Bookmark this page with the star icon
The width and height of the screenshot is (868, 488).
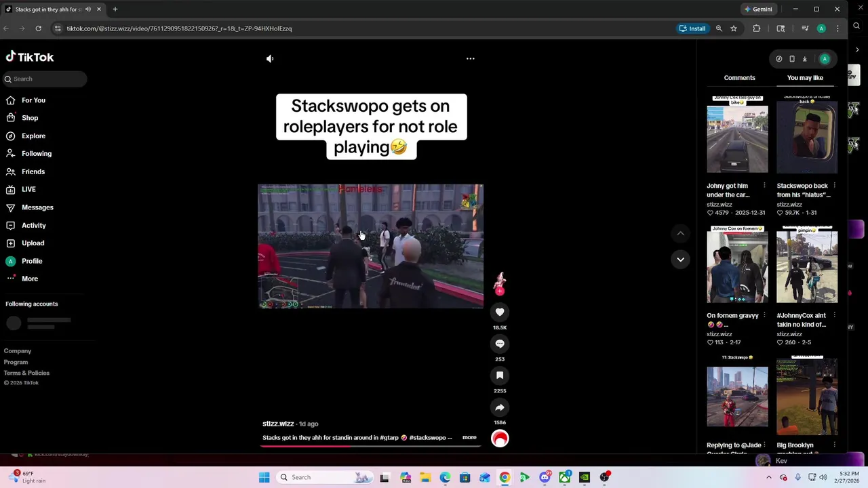734,28
